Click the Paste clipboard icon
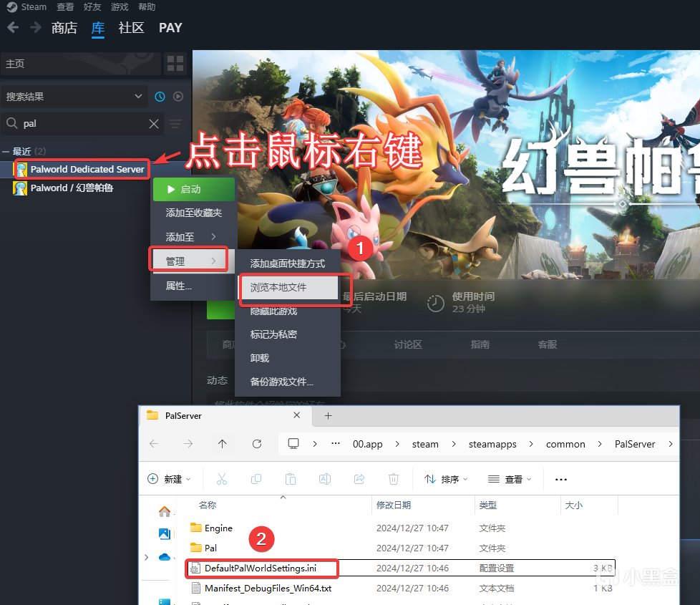The height and width of the screenshot is (605, 700). [x=291, y=479]
